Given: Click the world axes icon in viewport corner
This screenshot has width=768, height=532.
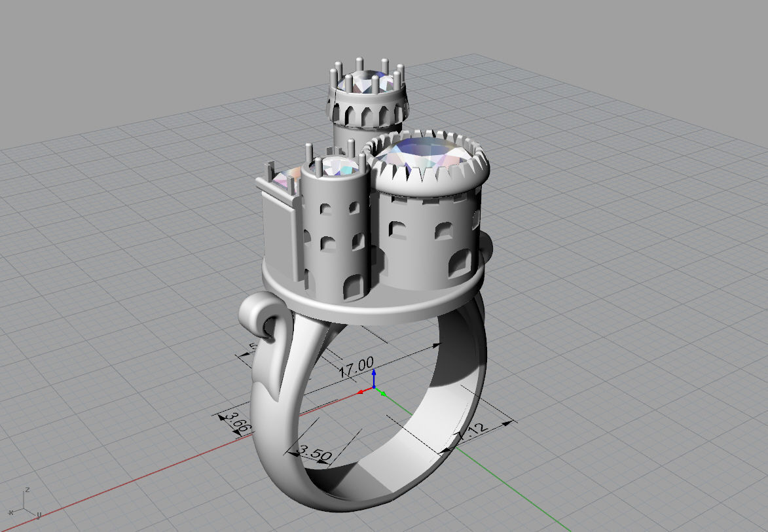Looking at the screenshot, I should (24, 504).
